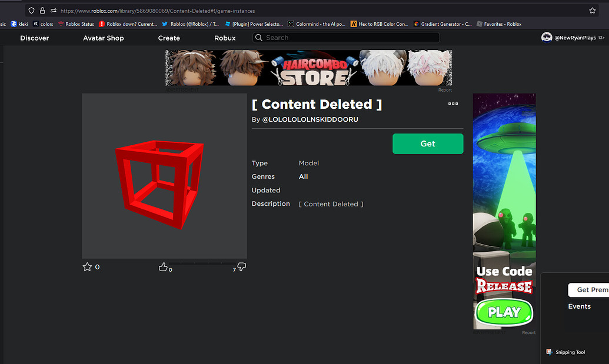Open creator profile @LOLOLOLOLNSKIDDOORU
609x364 pixels.
pyautogui.click(x=309, y=119)
